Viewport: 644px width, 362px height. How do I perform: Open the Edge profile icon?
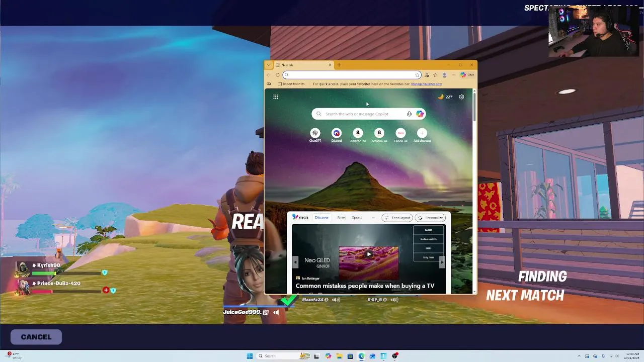pos(444,75)
